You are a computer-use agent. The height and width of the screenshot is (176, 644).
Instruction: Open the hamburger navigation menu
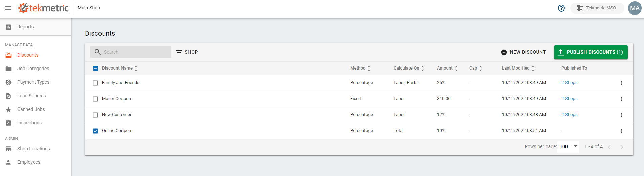tap(8, 8)
